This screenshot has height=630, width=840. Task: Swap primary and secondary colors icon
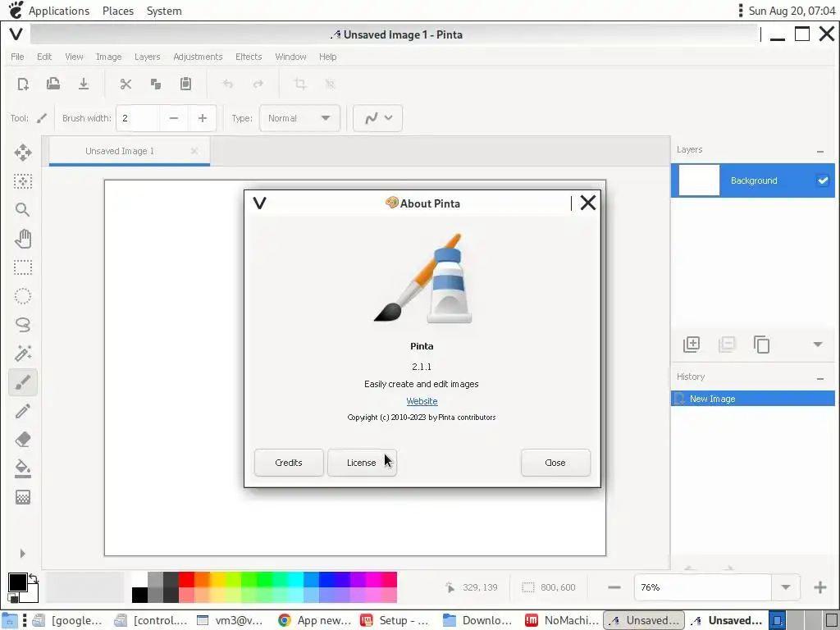click(33, 578)
